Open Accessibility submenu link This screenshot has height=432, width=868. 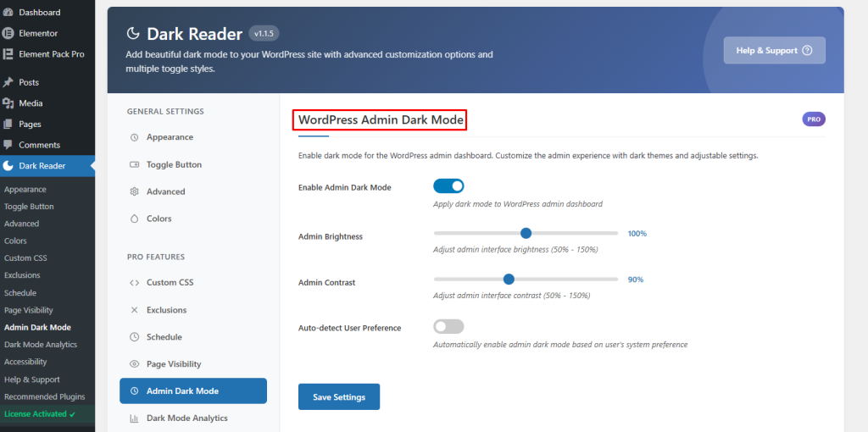tap(25, 362)
